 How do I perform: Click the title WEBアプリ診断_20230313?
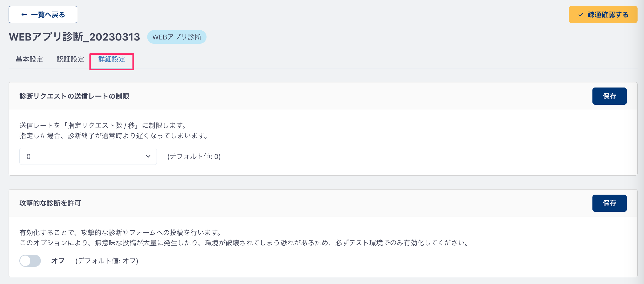pos(75,37)
